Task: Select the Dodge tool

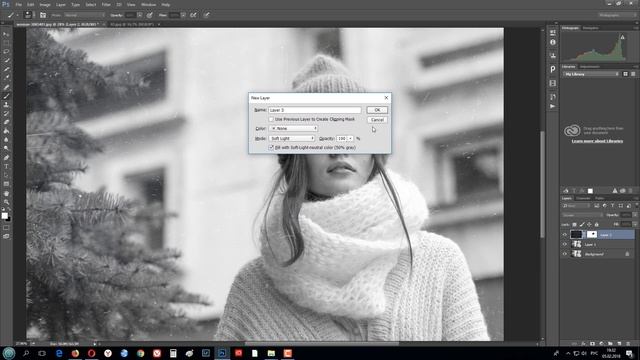Action: [6, 149]
